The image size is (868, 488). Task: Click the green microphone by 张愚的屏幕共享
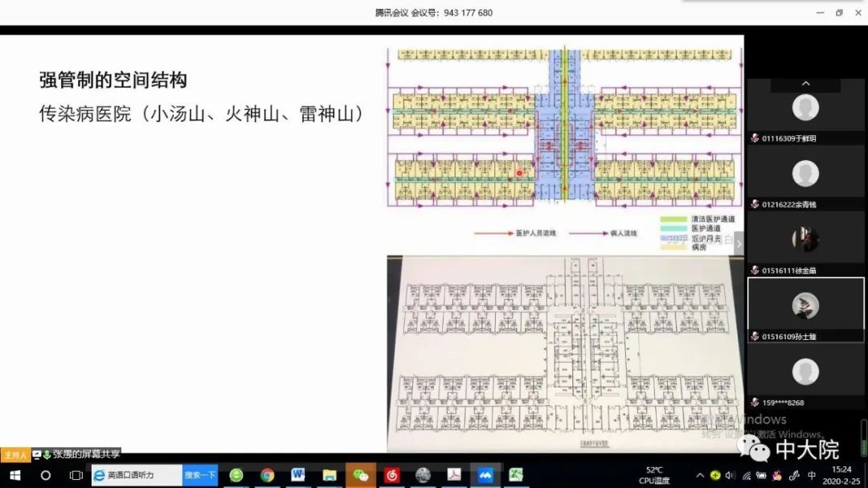click(x=47, y=455)
